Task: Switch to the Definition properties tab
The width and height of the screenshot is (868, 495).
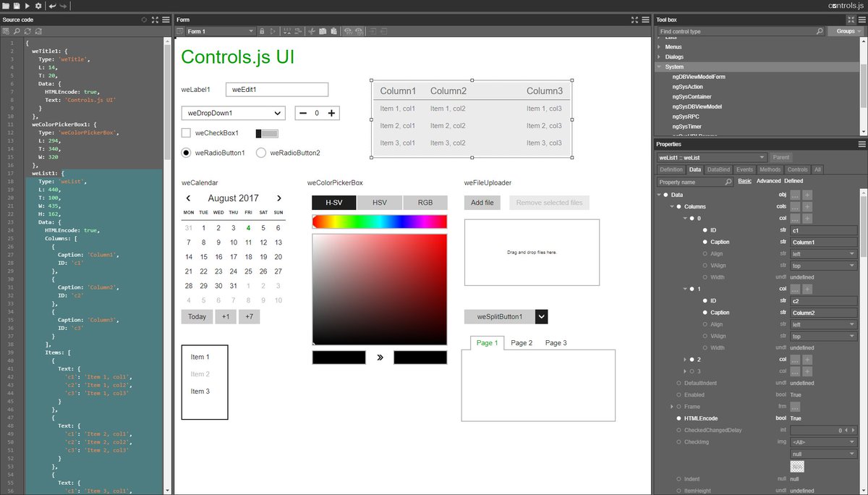Action: pyautogui.click(x=671, y=169)
